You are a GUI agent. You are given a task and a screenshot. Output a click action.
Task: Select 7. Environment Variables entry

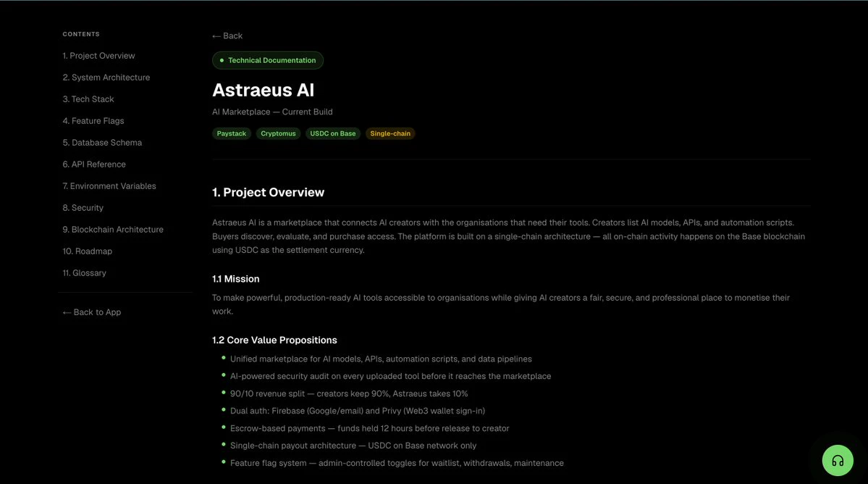(109, 186)
